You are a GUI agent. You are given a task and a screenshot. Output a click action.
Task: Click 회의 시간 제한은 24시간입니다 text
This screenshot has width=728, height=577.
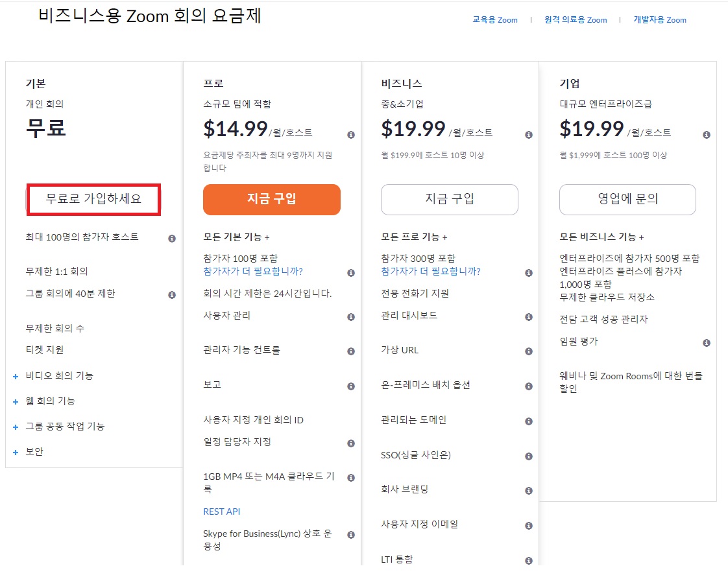point(267,294)
